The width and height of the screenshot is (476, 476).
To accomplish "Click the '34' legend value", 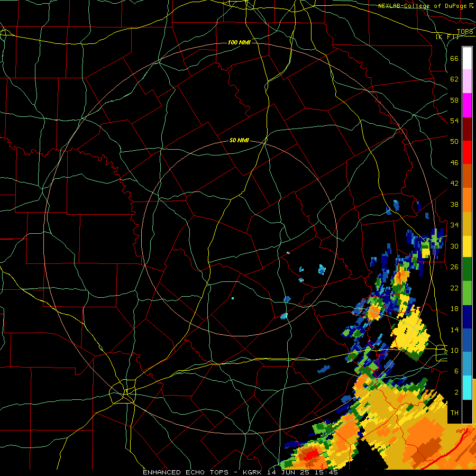I will (454, 225).
